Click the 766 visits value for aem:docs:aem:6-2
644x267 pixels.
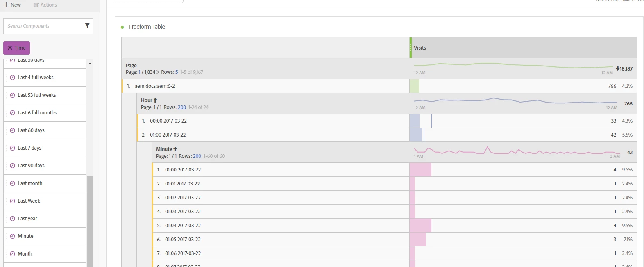coord(612,86)
